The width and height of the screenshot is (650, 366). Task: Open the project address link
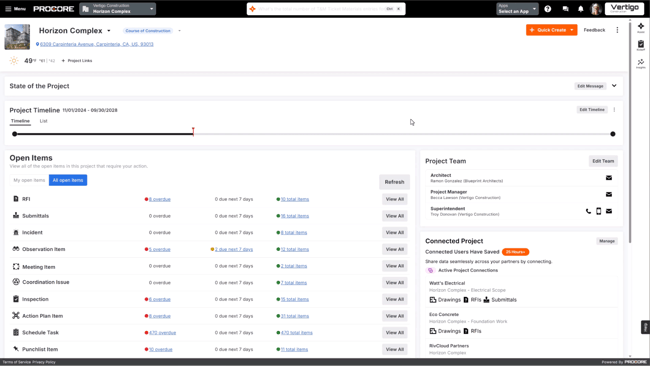pos(97,44)
